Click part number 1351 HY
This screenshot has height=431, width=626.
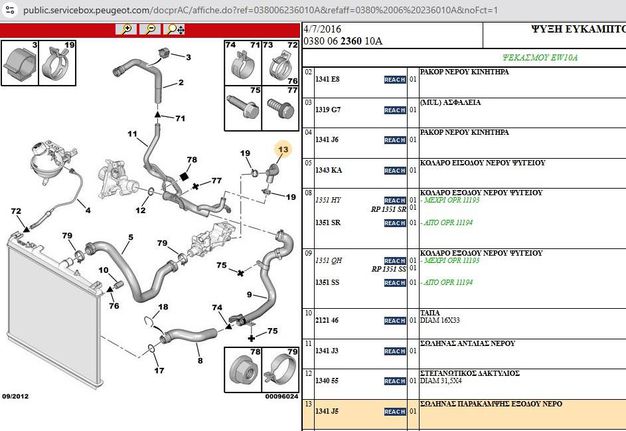pyautogui.click(x=328, y=200)
